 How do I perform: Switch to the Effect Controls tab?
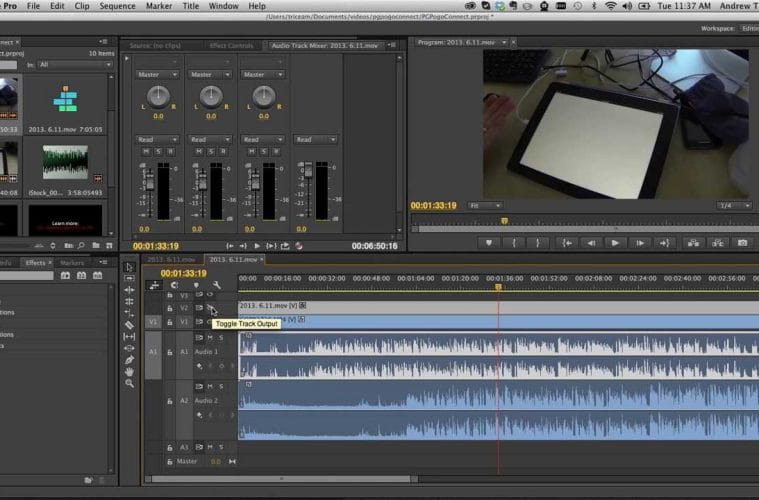pyautogui.click(x=233, y=46)
